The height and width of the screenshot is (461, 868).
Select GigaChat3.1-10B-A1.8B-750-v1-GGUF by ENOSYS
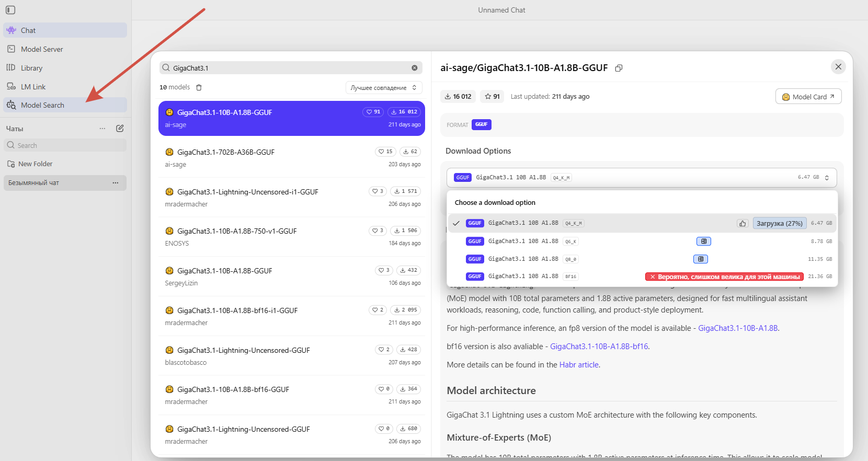point(292,237)
